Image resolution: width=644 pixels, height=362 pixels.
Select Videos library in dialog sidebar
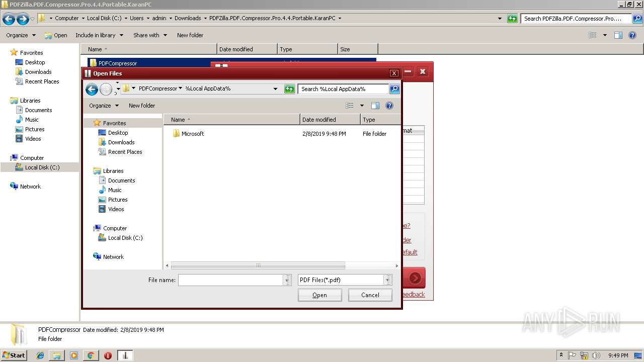(x=116, y=209)
